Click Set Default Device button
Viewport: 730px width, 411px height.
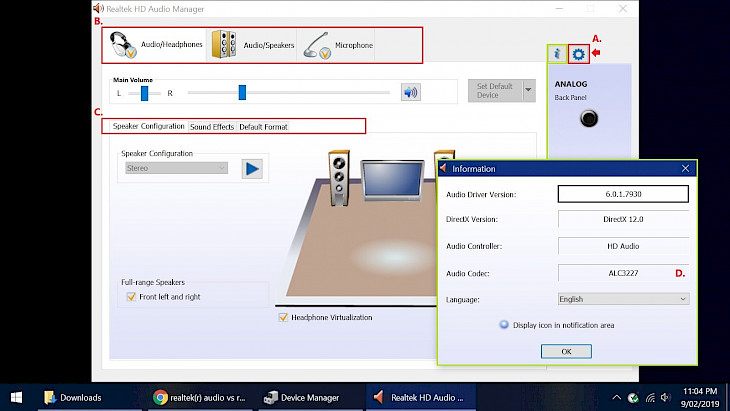coord(495,91)
